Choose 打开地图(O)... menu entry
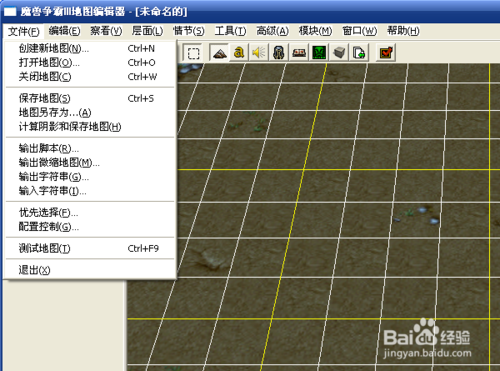This screenshot has height=371, width=500. (x=90, y=63)
